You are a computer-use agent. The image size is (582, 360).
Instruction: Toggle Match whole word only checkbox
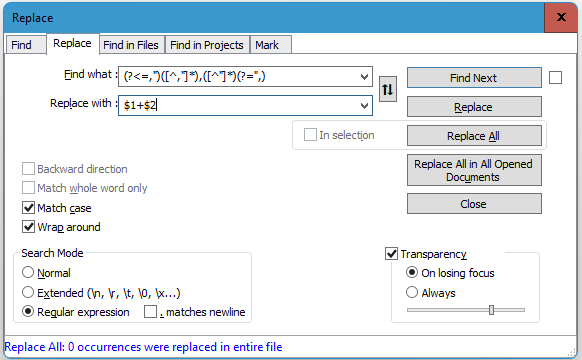(x=85, y=188)
